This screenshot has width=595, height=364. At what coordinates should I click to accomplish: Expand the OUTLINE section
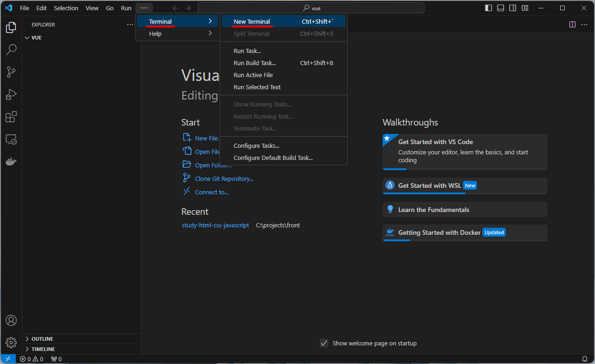pos(81,339)
